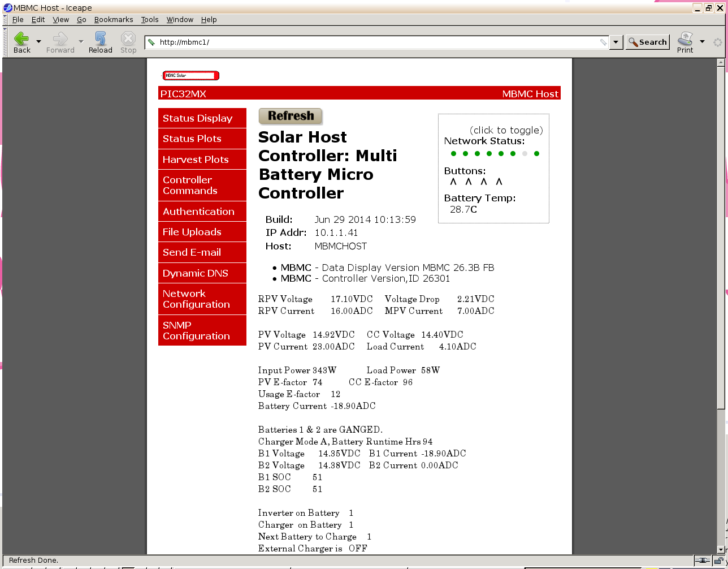This screenshot has height=569, width=728.
Task: Click the Iceape window title icon
Action: pyautogui.click(x=7, y=8)
